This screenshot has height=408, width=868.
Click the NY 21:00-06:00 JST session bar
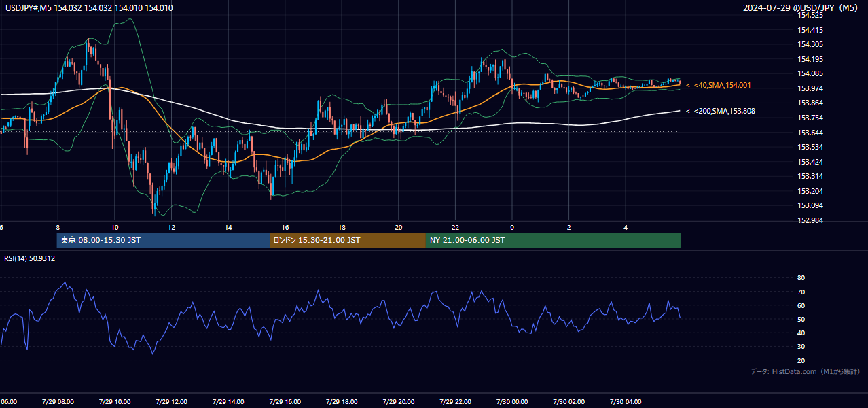554,240
